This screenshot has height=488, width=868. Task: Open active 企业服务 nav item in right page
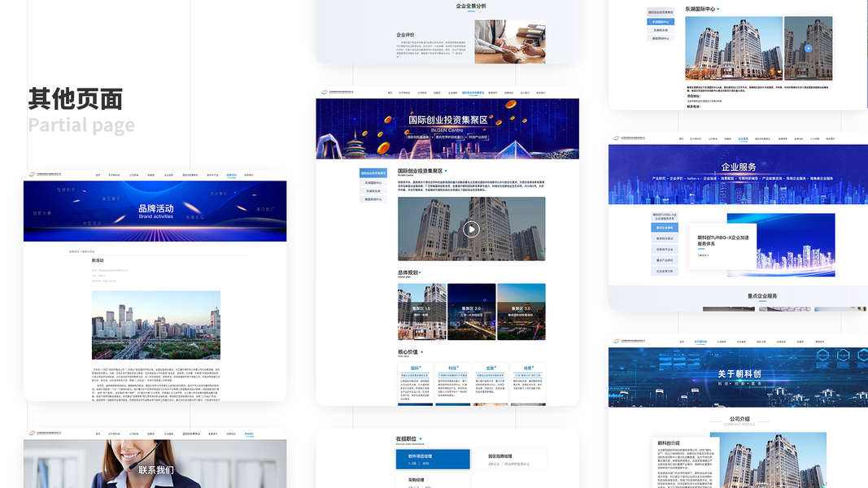tap(743, 139)
